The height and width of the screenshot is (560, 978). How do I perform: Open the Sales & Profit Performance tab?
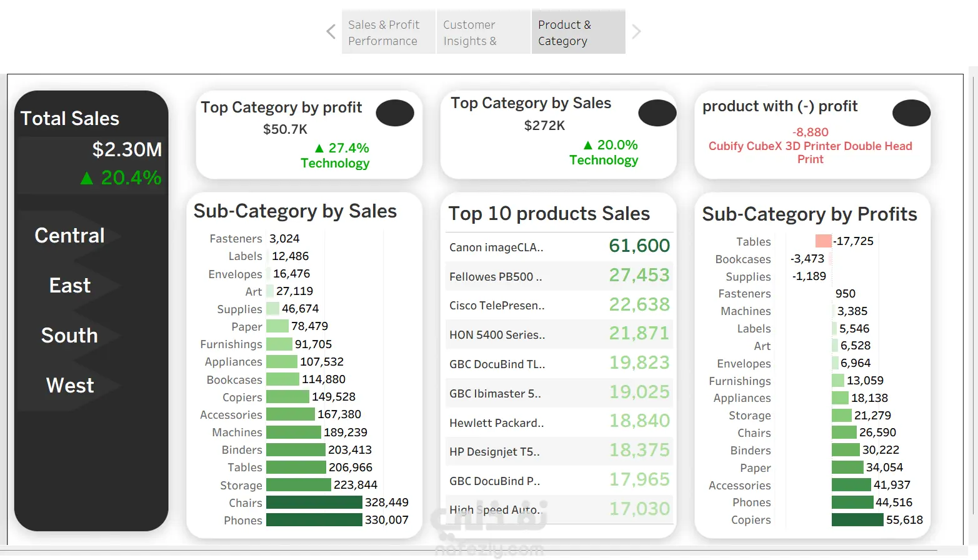(x=389, y=32)
